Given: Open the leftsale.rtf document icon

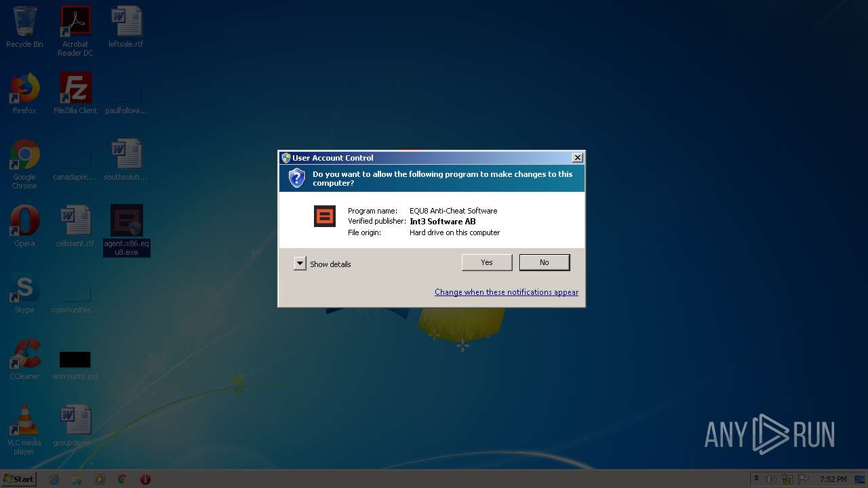Looking at the screenshot, I should coord(126,27).
